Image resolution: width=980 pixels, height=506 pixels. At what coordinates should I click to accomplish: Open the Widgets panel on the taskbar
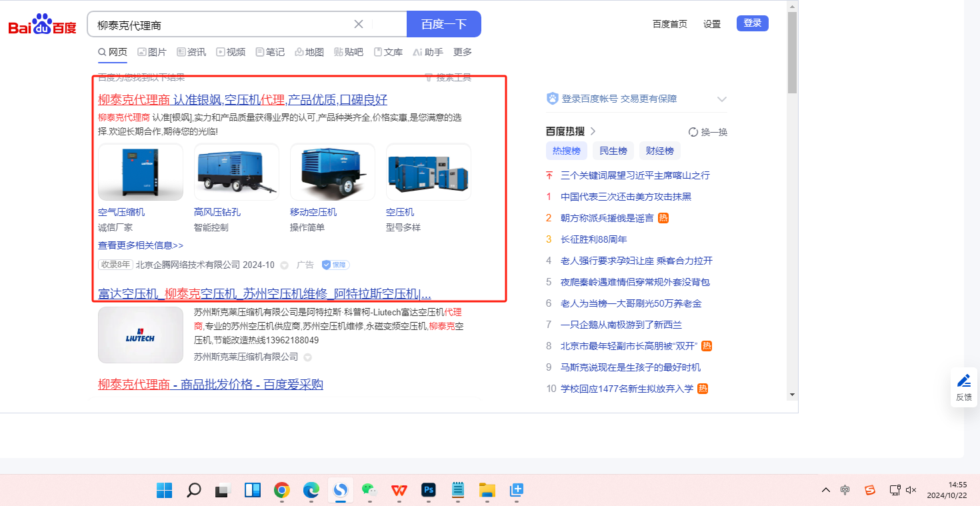pyautogui.click(x=253, y=491)
